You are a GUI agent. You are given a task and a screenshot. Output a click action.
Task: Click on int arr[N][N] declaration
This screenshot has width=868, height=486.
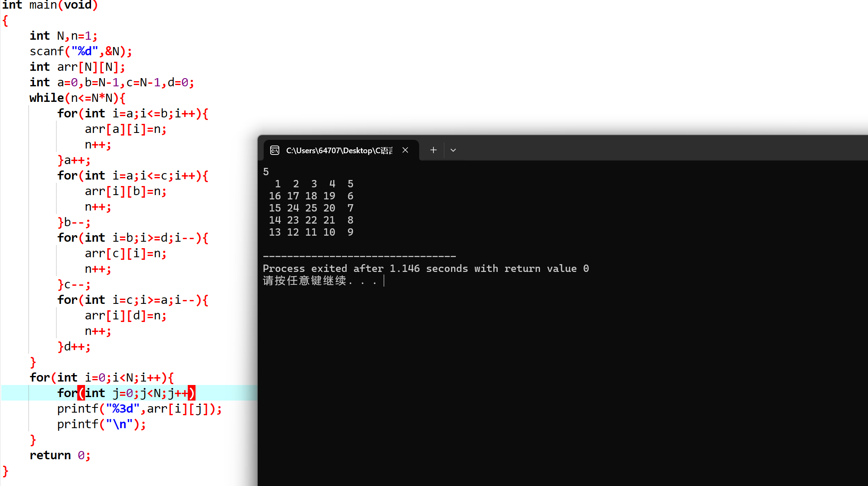coord(77,67)
